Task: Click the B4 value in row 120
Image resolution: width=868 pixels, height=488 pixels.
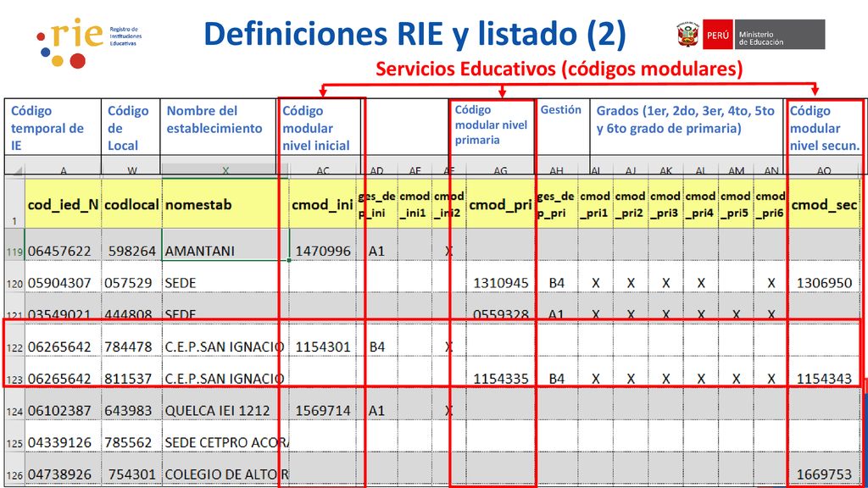Action: (556, 283)
